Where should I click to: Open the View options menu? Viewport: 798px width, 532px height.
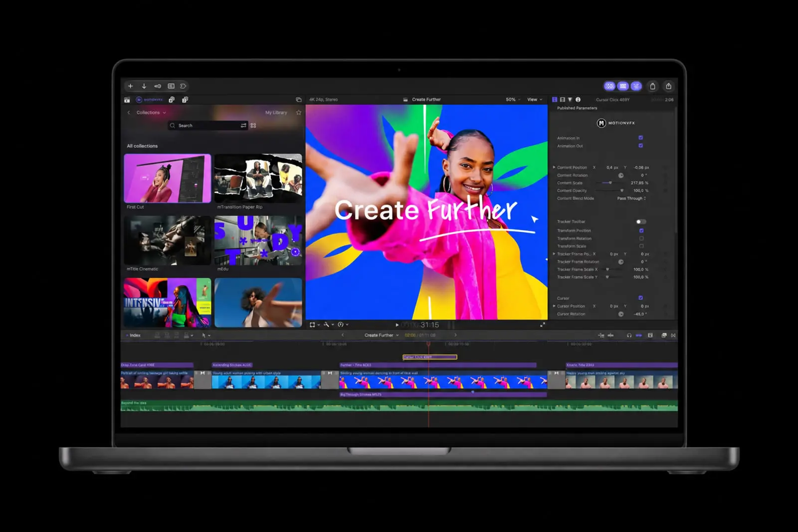pyautogui.click(x=535, y=100)
